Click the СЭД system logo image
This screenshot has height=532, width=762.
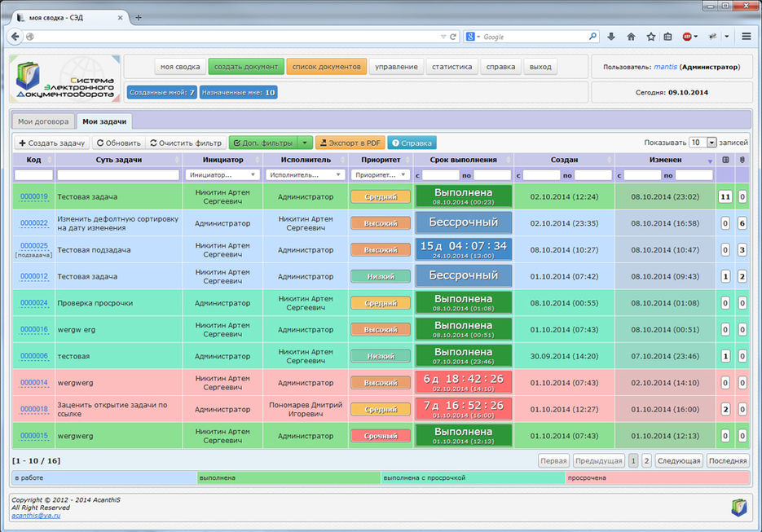(65, 79)
